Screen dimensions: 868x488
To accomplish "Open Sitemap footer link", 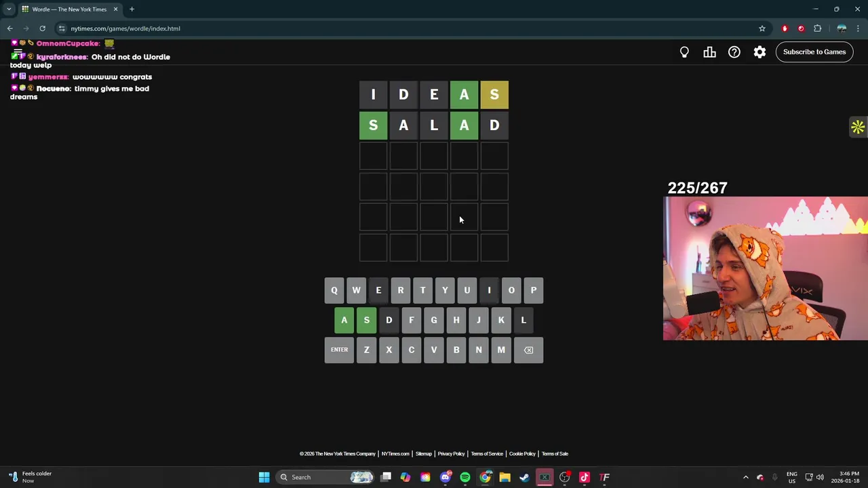I will tap(424, 453).
